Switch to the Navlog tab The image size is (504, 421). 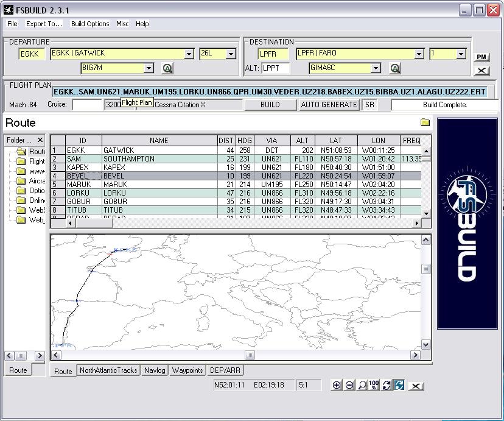pyautogui.click(x=155, y=370)
